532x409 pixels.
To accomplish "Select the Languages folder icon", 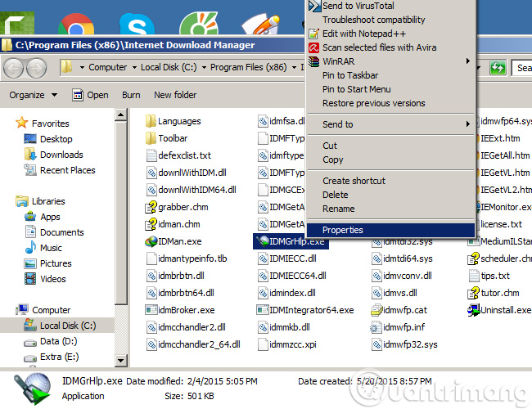I will pos(151,121).
